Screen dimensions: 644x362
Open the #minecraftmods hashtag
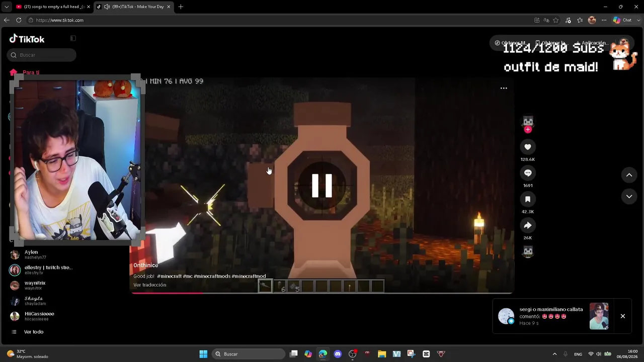(212, 276)
